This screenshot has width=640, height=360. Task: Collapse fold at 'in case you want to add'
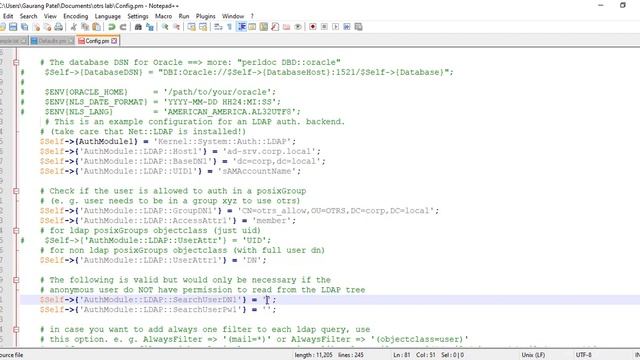pyautogui.click(x=16, y=329)
